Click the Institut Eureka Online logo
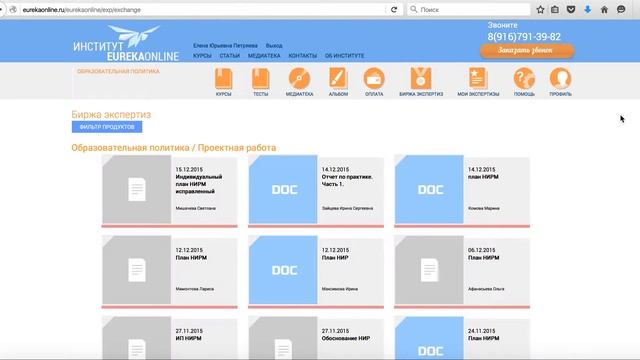The image size is (640, 360). pyautogui.click(x=126, y=43)
